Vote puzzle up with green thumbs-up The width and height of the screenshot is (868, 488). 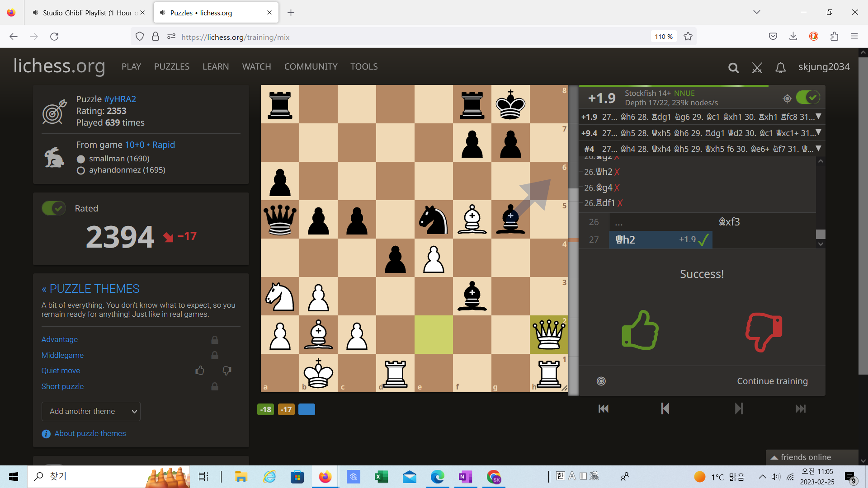[x=640, y=330]
